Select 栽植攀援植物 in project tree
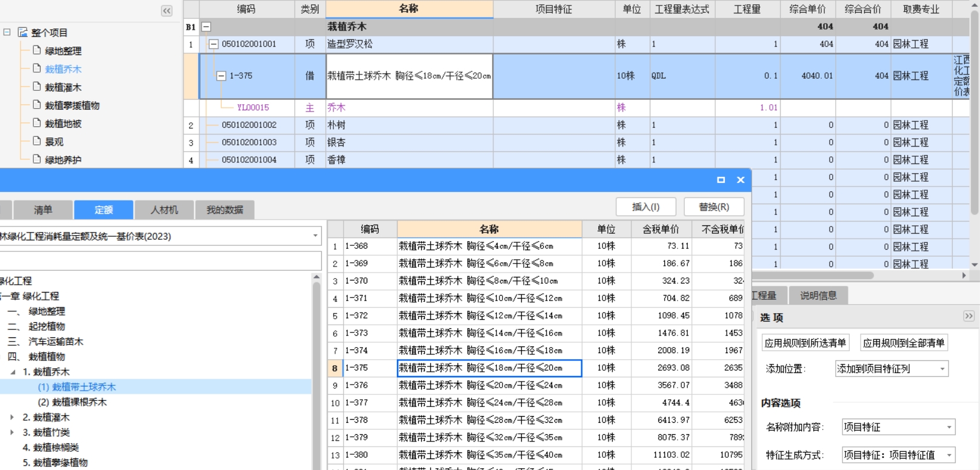This screenshot has height=470, width=980. click(x=72, y=105)
